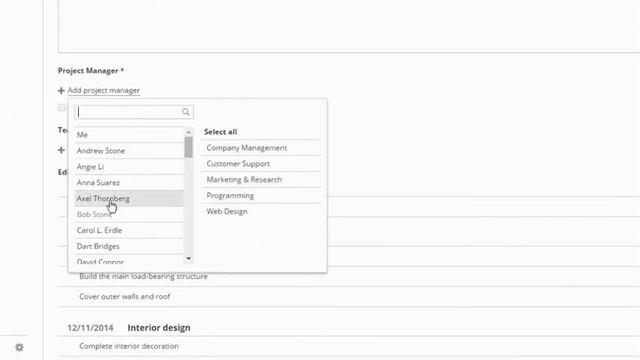This screenshot has height=360, width=640.
Task: Click the user list scroll up arrow
Action: pyautogui.click(x=189, y=132)
